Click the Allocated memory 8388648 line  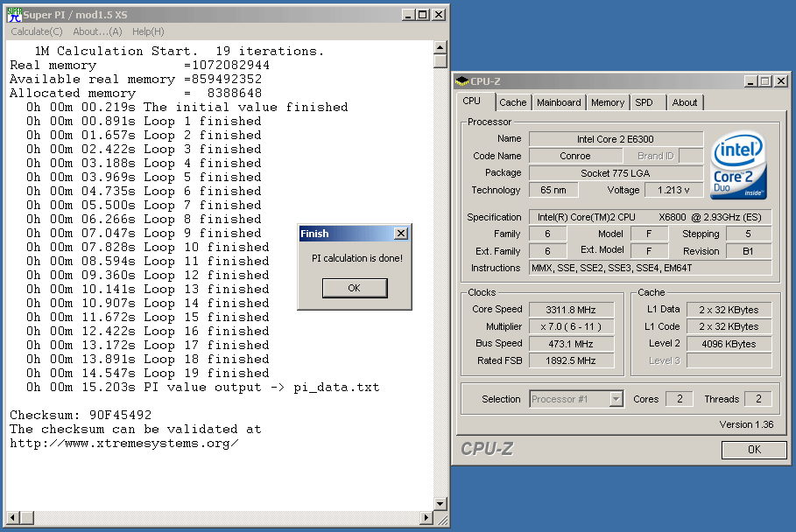point(136,94)
